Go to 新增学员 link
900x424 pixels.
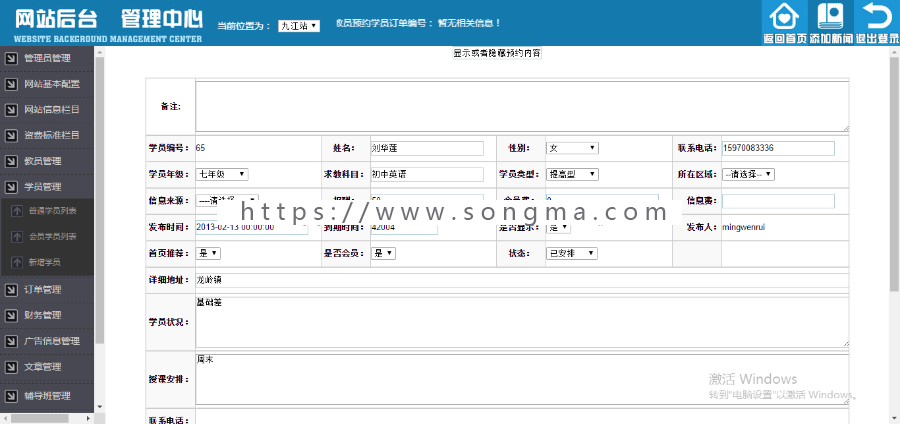click(45, 262)
